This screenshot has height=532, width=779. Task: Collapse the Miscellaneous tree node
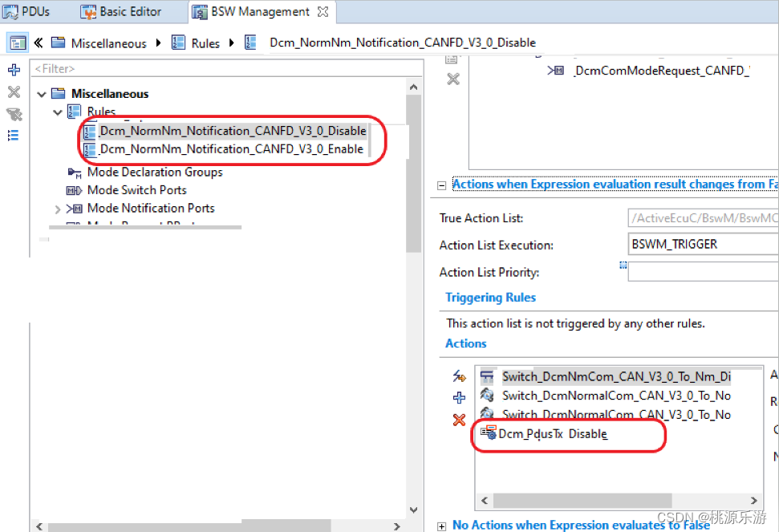(42, 94)
